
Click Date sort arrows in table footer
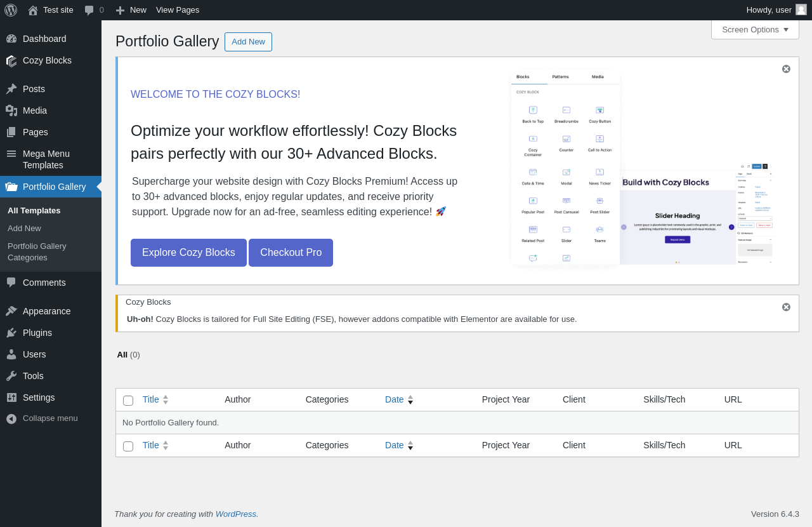tap(410, 446)
